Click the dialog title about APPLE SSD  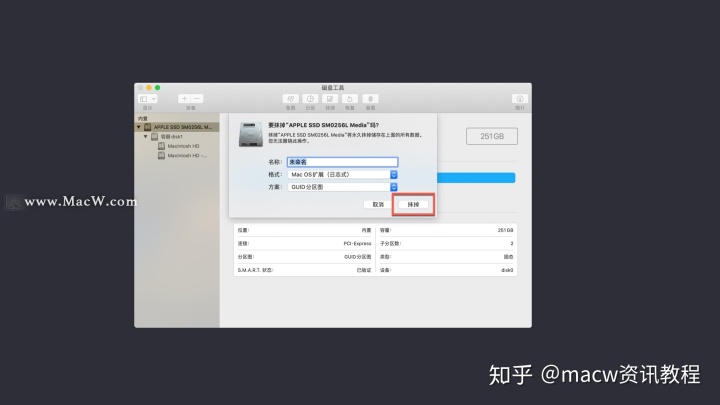[324, 125]
